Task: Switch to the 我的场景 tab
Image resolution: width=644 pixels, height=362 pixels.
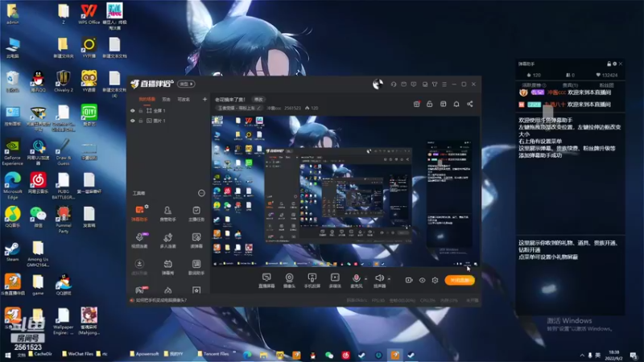Action: tap(147, 99)
